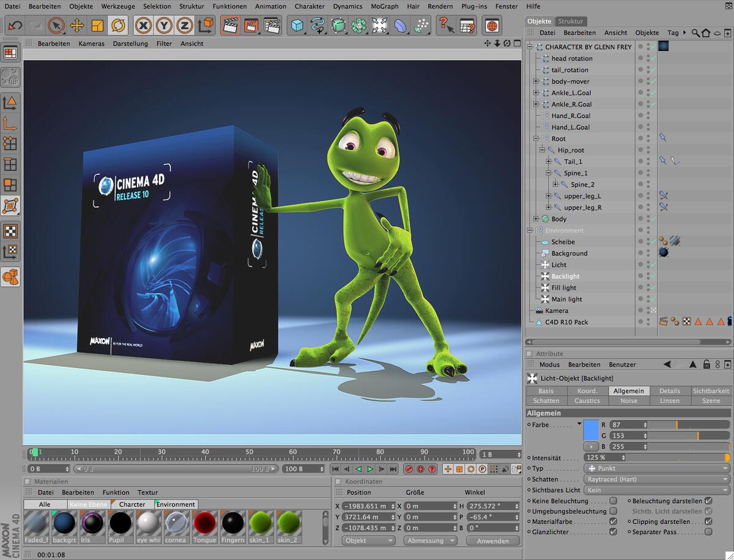The image size is (734, 560).
Task: Select the Tongue material thumbnail
Action: click(205, 524)
